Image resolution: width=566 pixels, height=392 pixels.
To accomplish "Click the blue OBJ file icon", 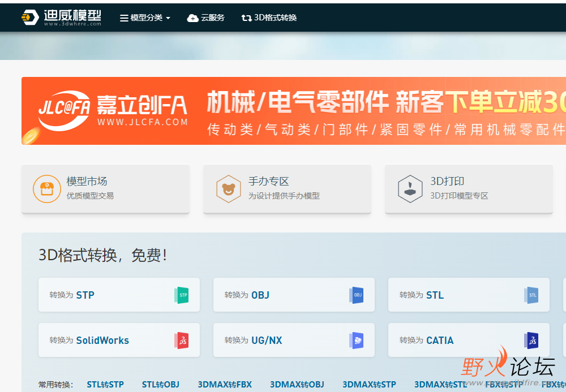I will pos(356,295).
